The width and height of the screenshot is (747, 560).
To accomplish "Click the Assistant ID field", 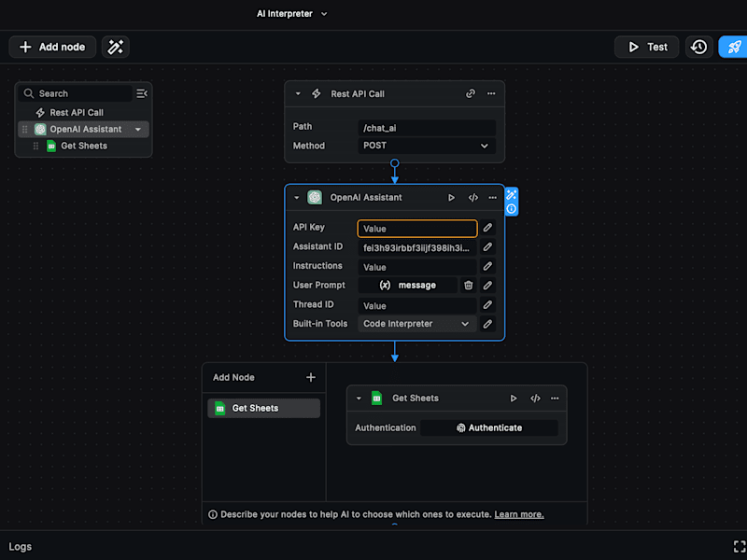I will (x=416, y=247).
